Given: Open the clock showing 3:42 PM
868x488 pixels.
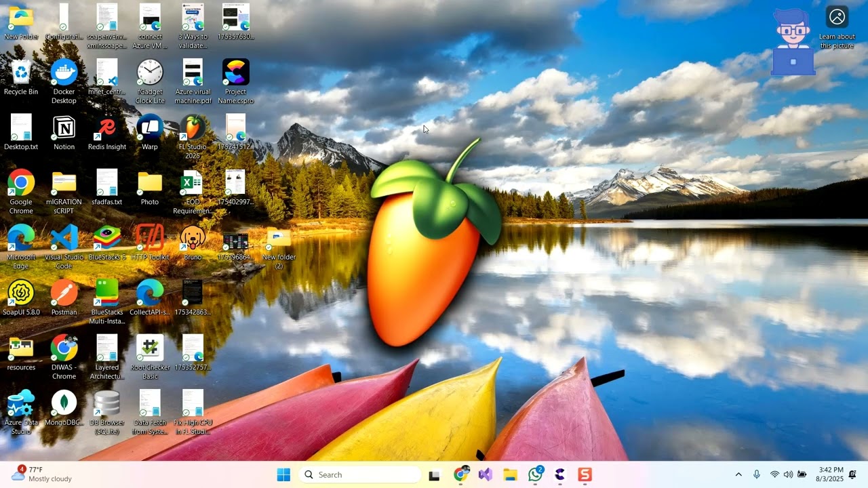Looking at the screenshot, I should tap(831, 474).
